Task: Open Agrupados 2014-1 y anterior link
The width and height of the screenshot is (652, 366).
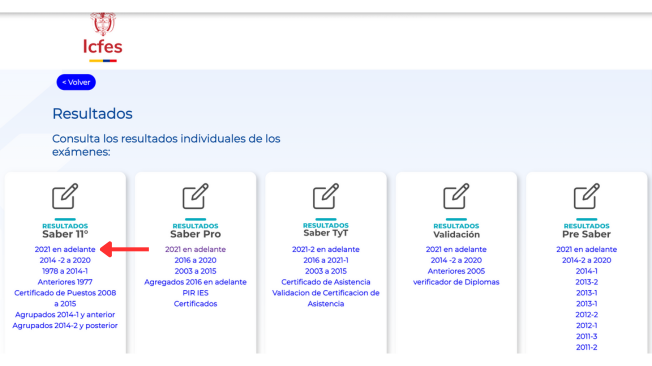Action: [65, 314]
